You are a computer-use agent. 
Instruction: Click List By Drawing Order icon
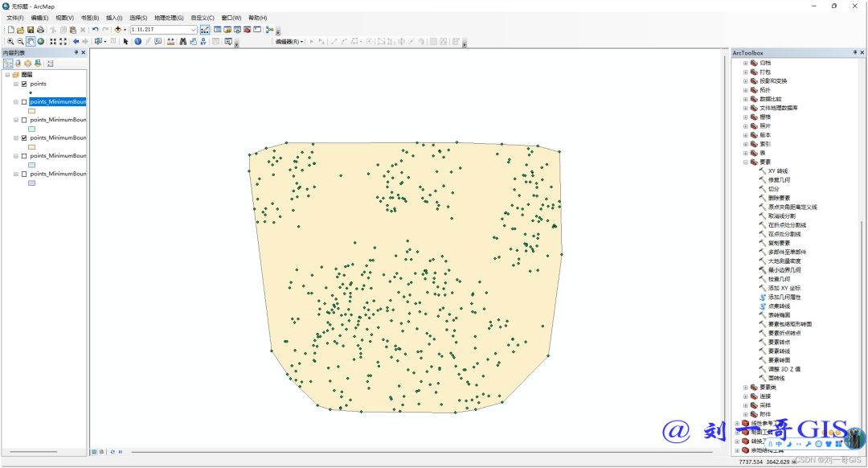coord(8,64)
